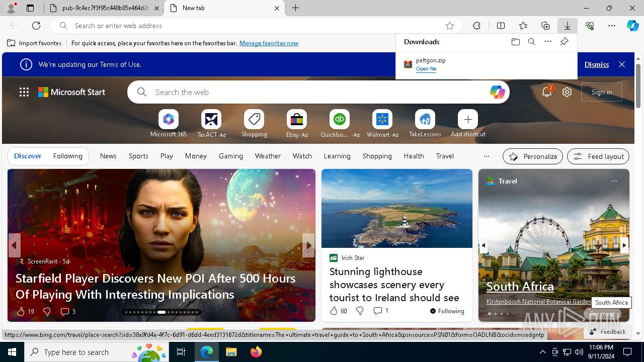Open the Walmart shortcut
Image resolution: width=644 pixels, height=362 pixels.
(x=382, y=124)
